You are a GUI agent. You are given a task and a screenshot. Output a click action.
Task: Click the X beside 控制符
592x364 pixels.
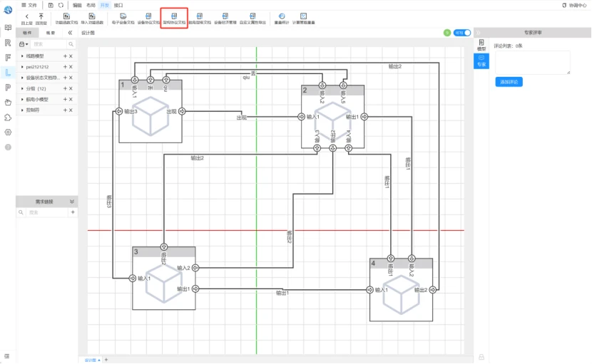[x=71, y=110]
